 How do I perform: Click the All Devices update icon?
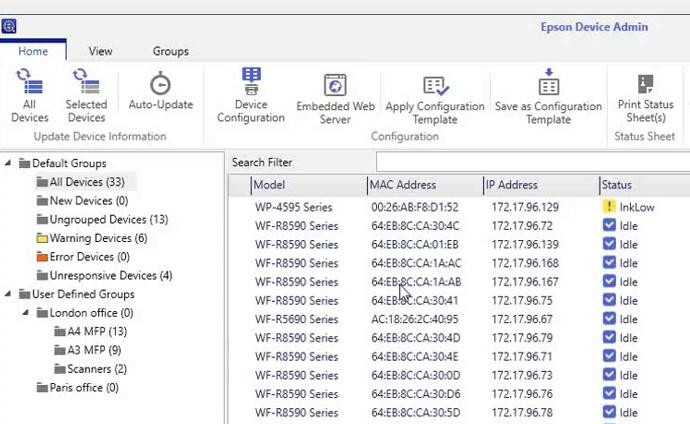pyautogui.click(x=29, y=82)
